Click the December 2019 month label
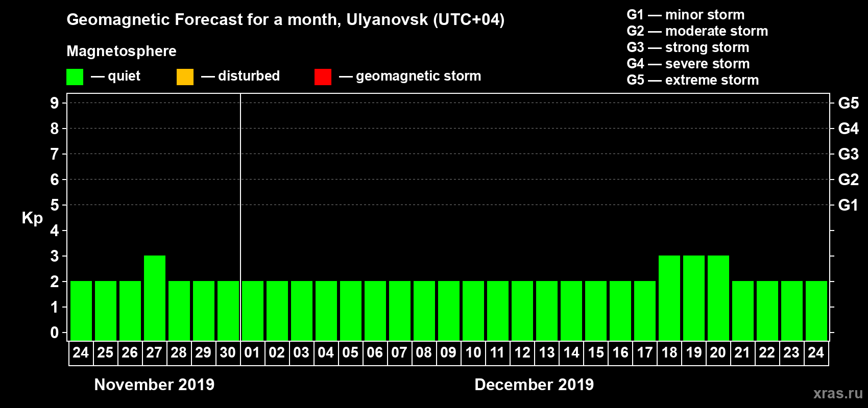Screen dimensions: 868x408 [x=534, y=385]
